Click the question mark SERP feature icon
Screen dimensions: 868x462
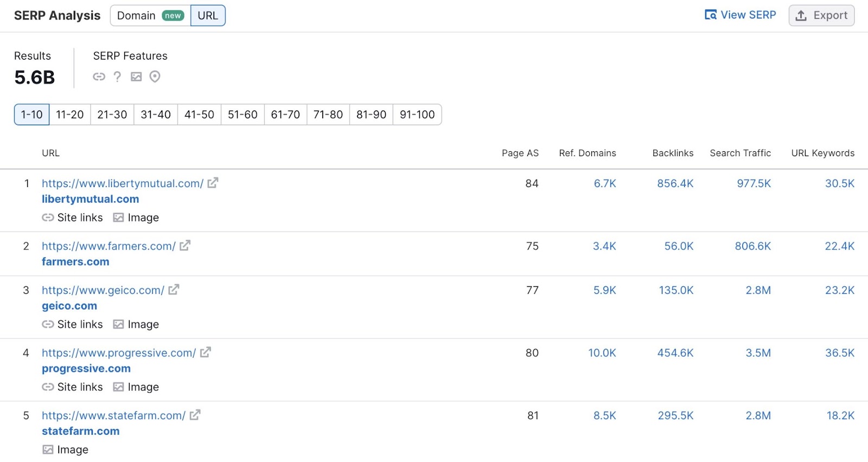click(x=117, y=76)
